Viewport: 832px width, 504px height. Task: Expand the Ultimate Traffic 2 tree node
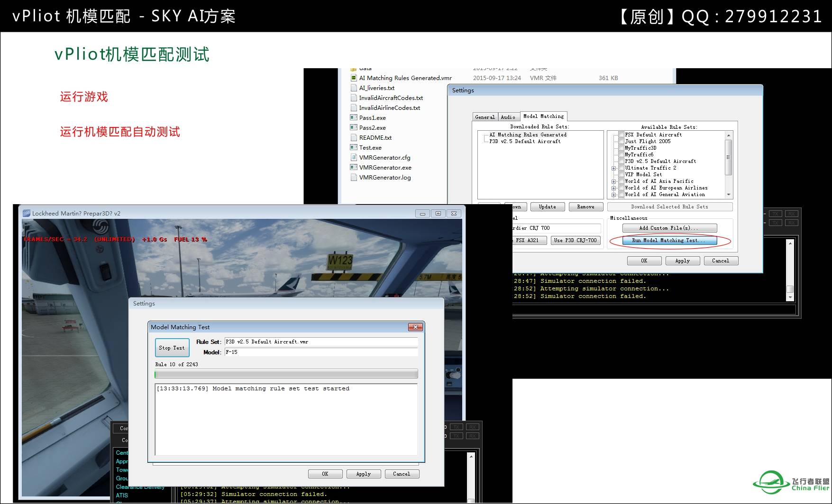point(614,168)
